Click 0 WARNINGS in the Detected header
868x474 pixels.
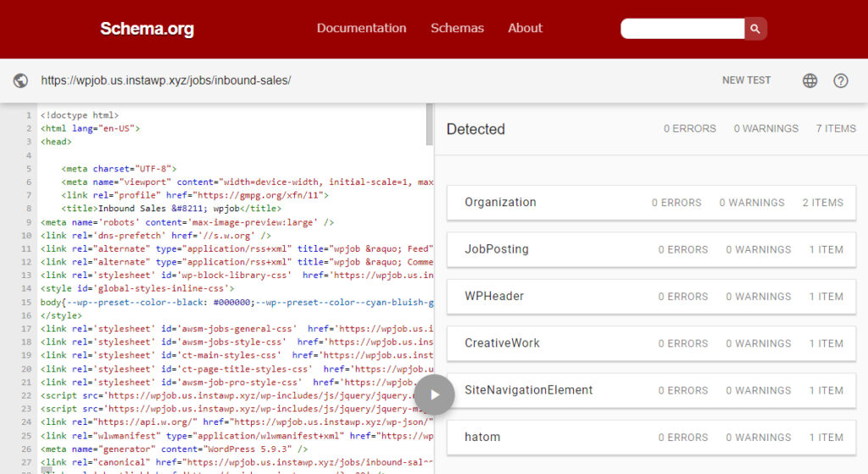[x=766, y=129]
